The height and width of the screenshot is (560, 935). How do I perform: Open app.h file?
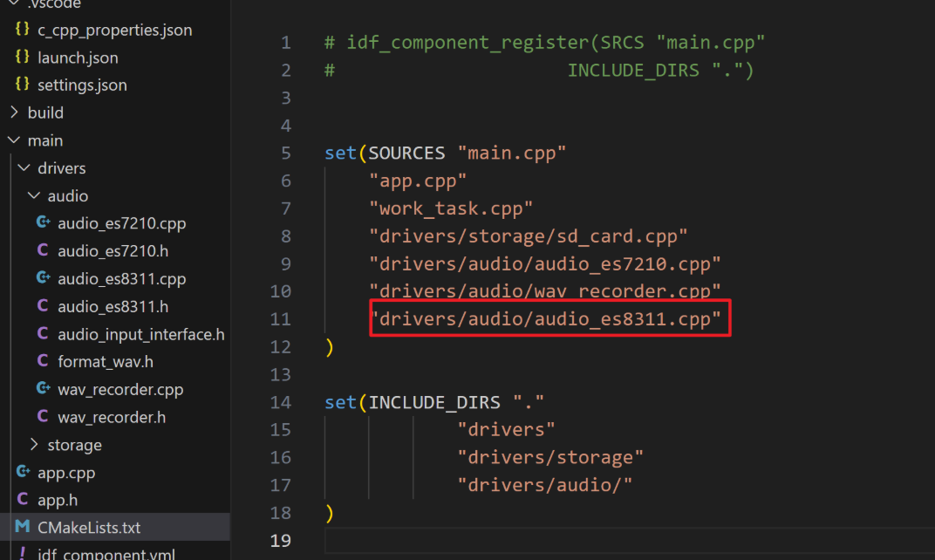58,501
